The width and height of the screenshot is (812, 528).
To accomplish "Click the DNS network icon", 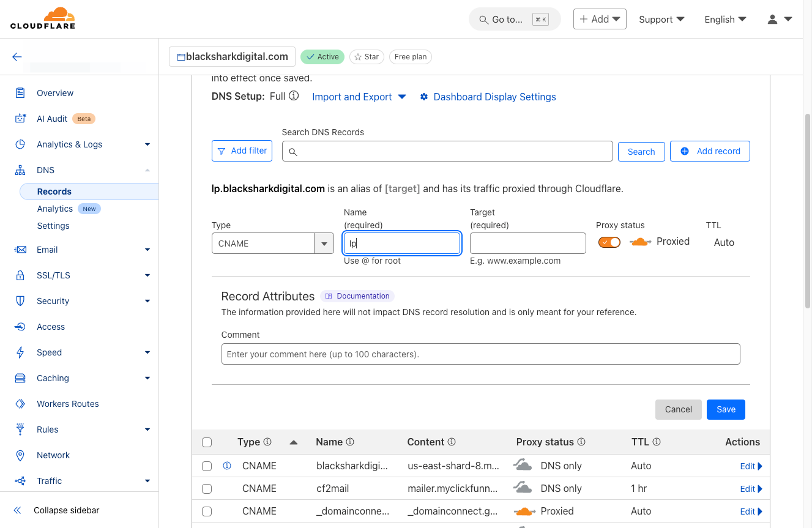I will tap(20, 170).
